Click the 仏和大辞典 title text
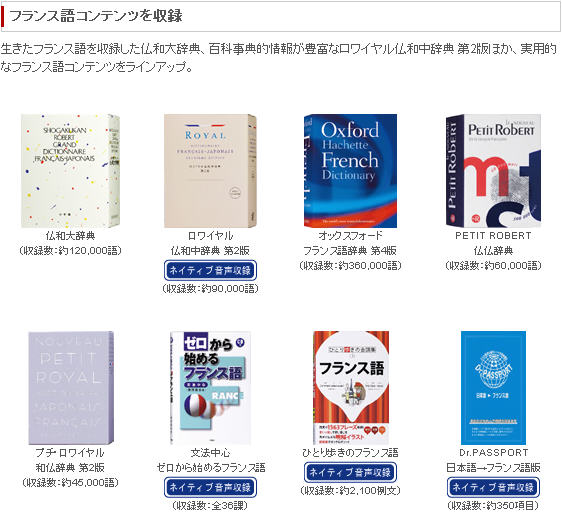 [x=70, y=236]
